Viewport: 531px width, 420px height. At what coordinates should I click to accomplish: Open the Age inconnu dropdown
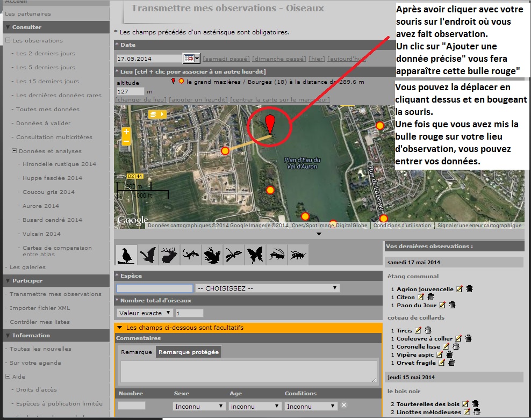tap(254, 406)
